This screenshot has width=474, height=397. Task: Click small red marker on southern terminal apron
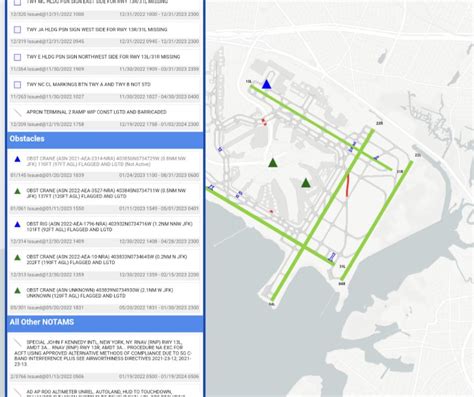coord(271,211)
